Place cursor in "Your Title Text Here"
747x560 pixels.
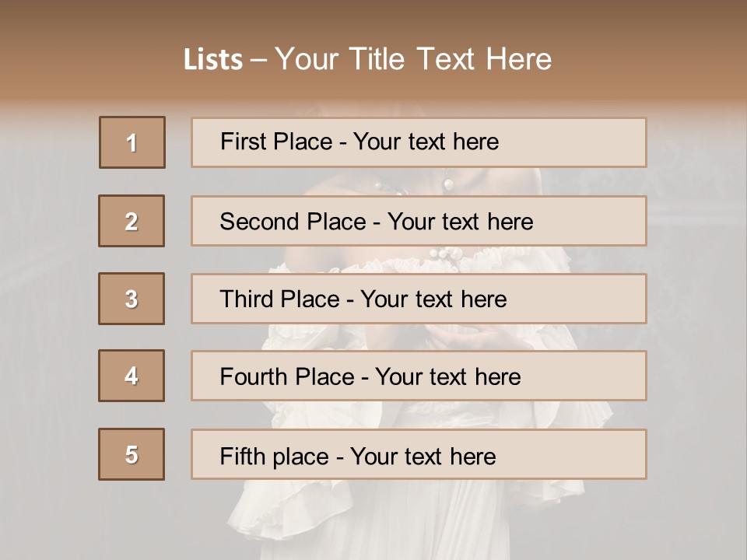413,60
